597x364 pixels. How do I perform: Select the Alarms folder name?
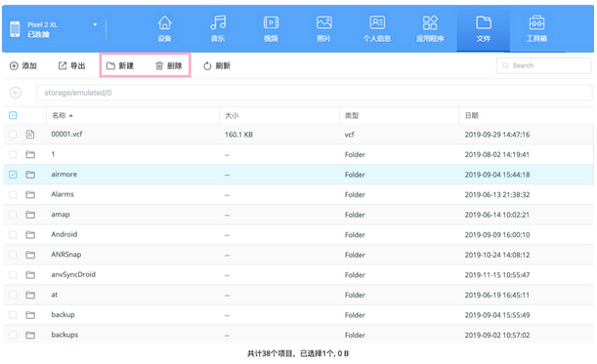click(63, 194)
